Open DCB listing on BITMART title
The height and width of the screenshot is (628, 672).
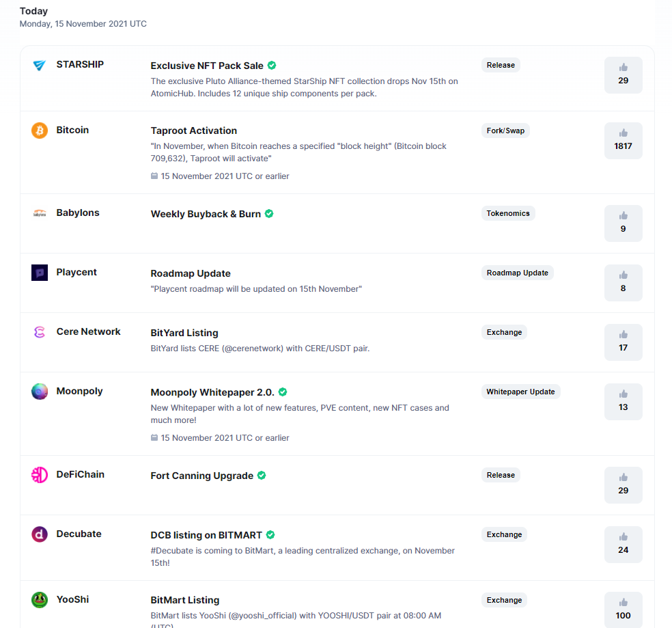tap(206, 535)
